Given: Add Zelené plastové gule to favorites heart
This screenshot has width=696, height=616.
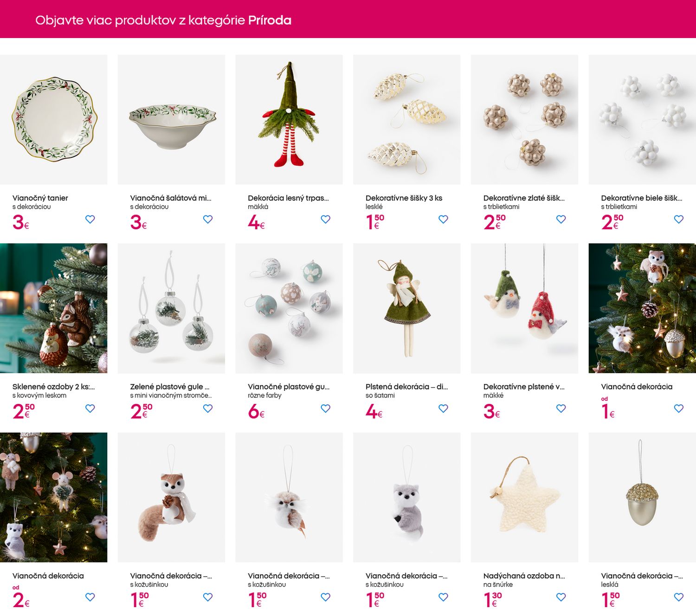Looking at the screenshot, I should [x=208, y=409].
